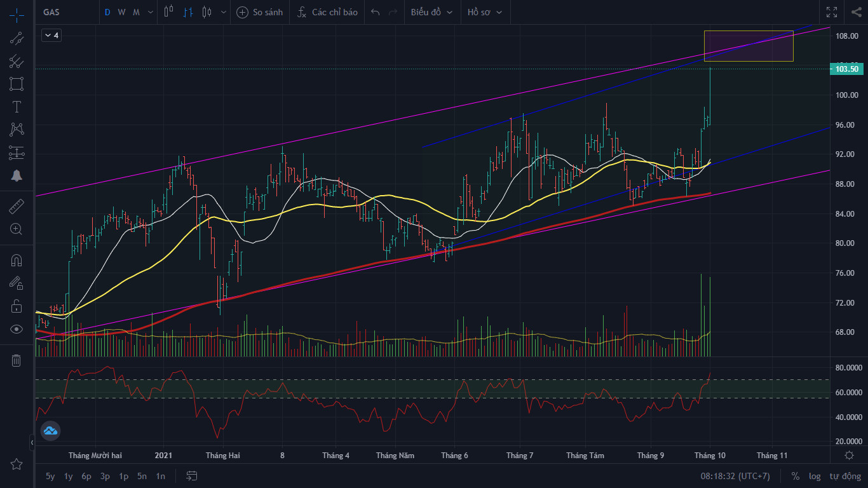Toggle magnet mode on

tap(17, 261)
